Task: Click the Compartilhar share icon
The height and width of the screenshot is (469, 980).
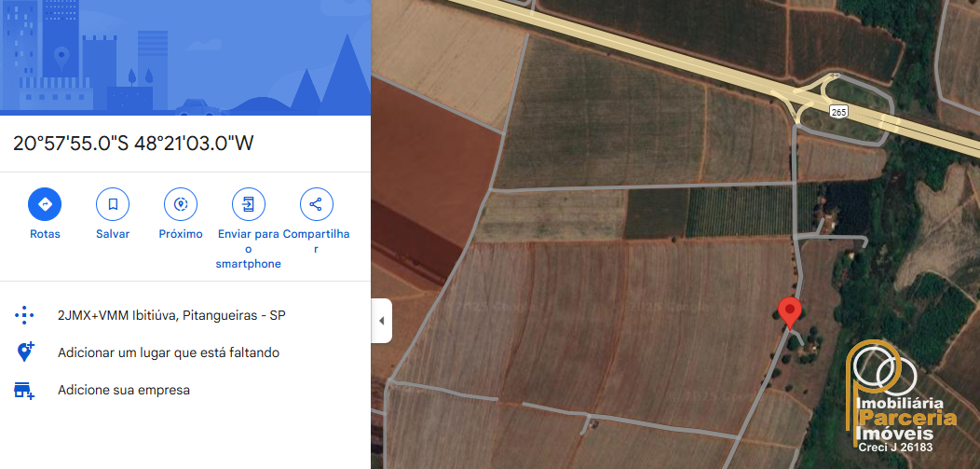Action: pyautogui.click(x=316, y=204)
